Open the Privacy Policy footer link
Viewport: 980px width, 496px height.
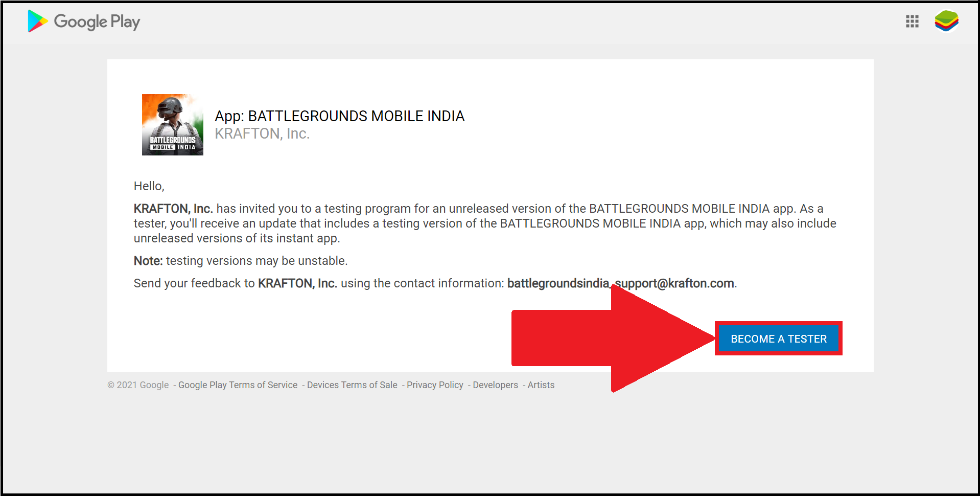point(435,385)
